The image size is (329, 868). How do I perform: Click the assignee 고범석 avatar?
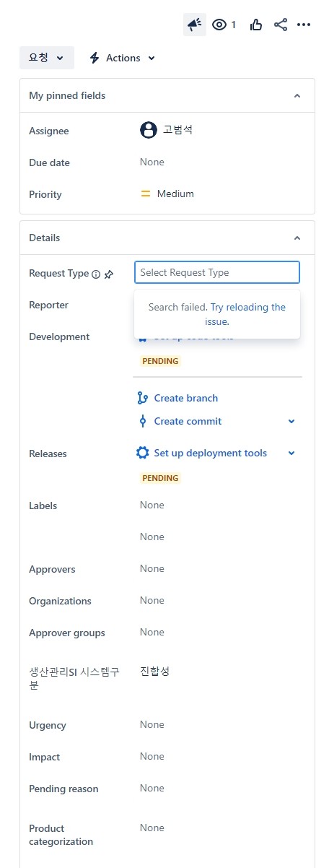149,130
